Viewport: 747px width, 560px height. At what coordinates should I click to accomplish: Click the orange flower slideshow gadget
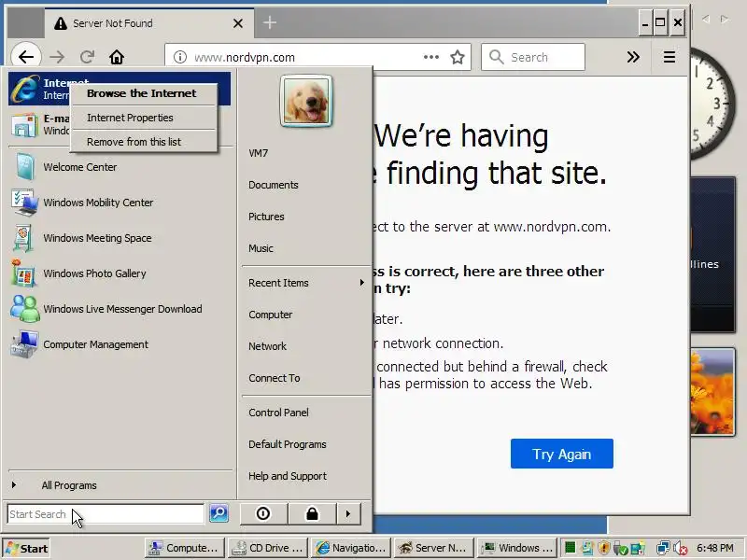712,391
